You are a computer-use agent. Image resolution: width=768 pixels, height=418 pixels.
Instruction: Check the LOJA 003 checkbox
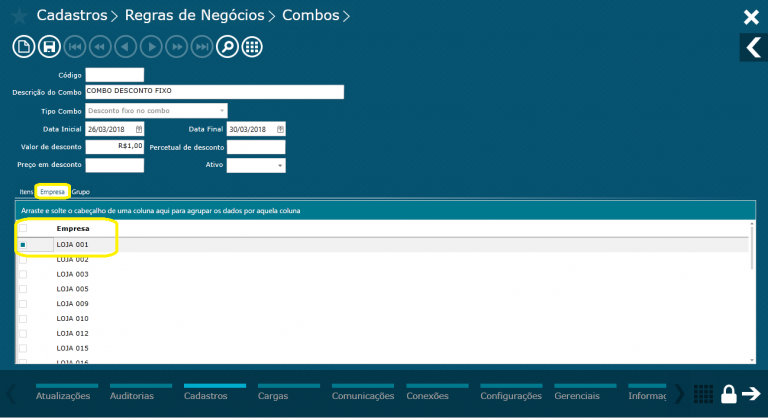23,274
